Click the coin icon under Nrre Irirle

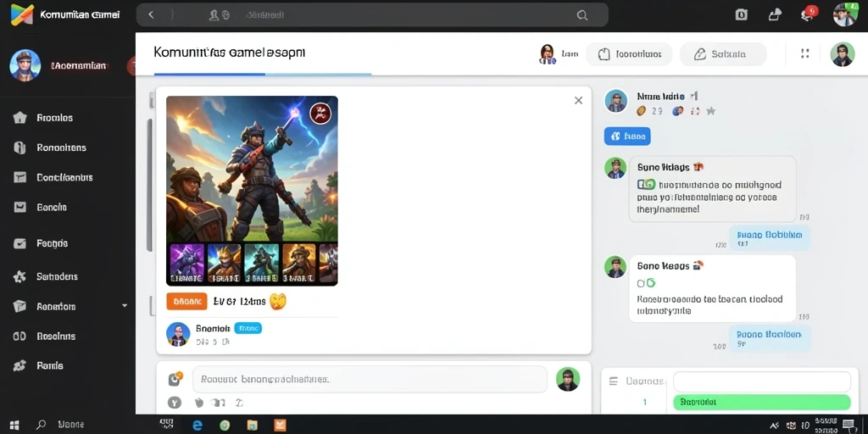pos(641,111)
